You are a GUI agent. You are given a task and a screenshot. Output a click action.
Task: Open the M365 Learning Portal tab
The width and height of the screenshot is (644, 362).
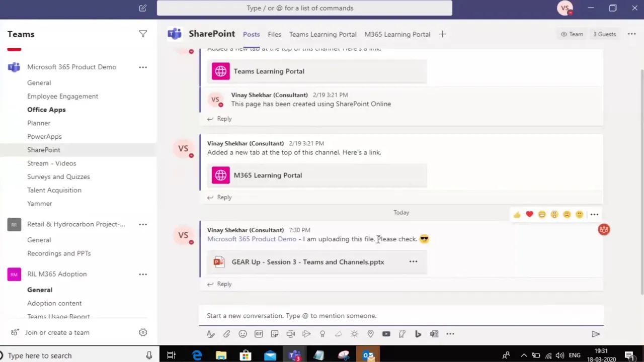(397, 34)
